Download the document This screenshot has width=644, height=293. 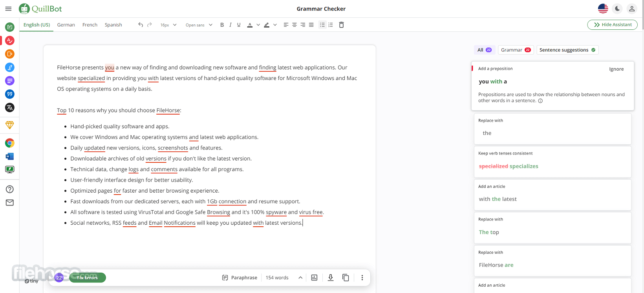[x=331, y=278]
